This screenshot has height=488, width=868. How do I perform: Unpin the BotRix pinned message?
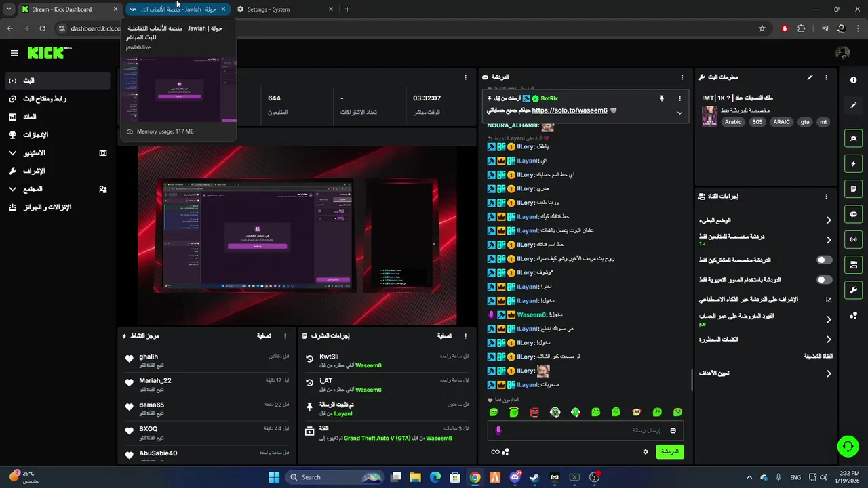(x=662, y=98)
